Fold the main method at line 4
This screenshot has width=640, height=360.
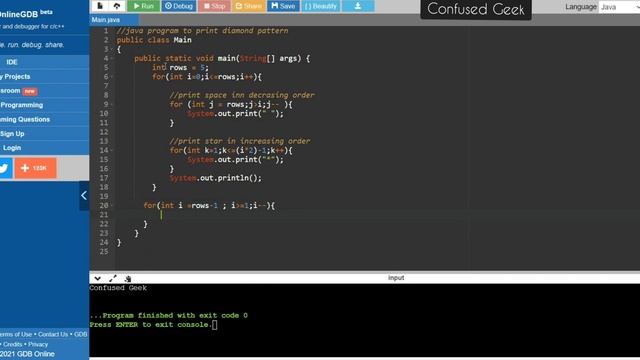click(x=112, y=58)
